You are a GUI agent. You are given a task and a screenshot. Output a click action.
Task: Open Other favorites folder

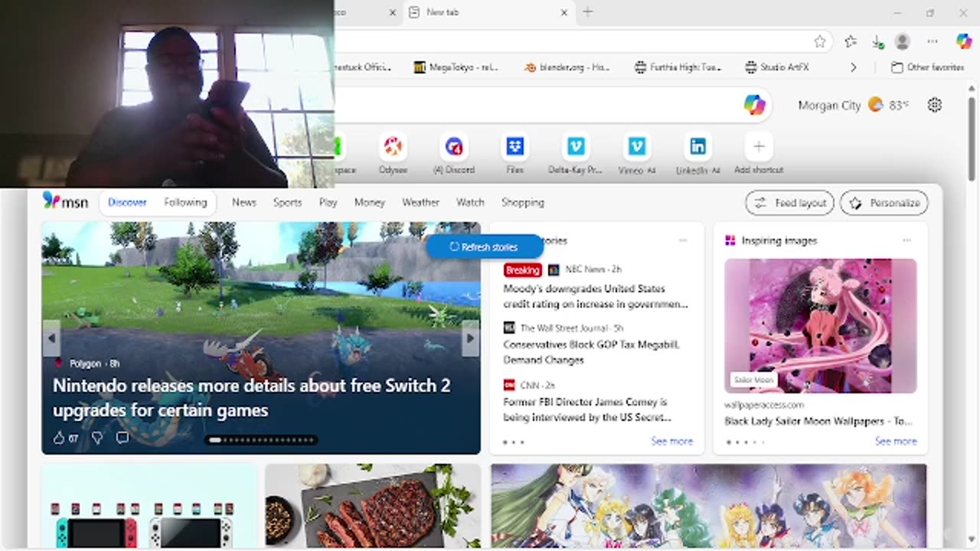(928, 67)
